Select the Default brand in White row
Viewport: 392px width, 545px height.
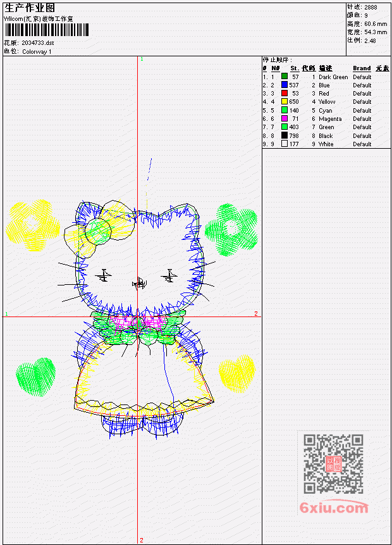(362, 144)
